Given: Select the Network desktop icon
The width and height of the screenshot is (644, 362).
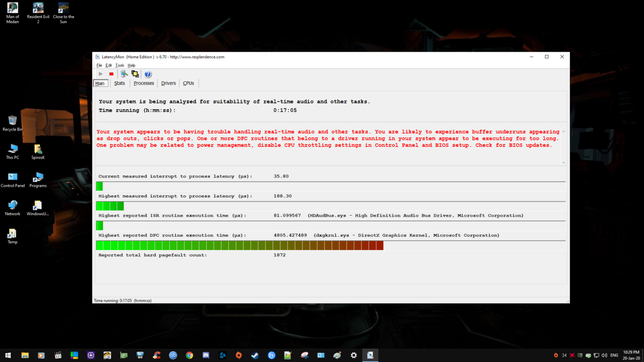Looking at the screenshot, I should pyautogui.click(x=13, y=208).
